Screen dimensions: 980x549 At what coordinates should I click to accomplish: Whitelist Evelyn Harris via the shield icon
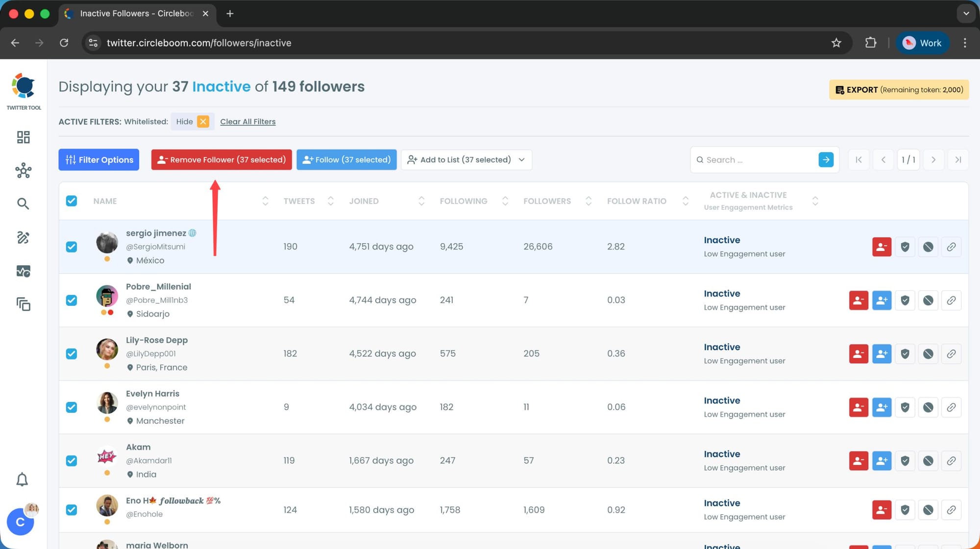point(905,407)
